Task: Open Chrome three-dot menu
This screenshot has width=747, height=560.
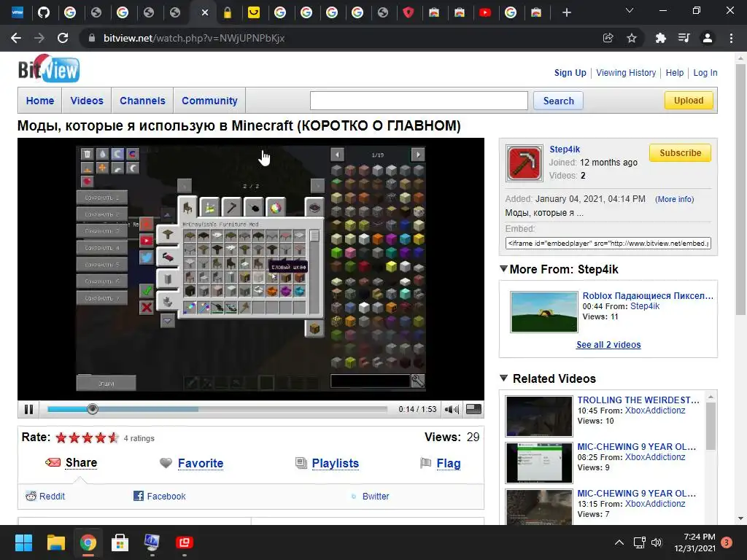Action: point(731,38)
